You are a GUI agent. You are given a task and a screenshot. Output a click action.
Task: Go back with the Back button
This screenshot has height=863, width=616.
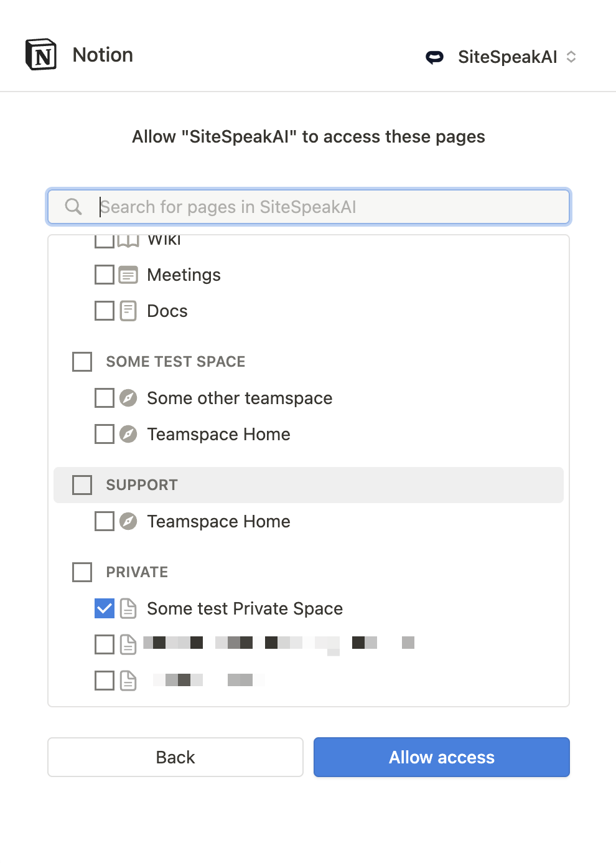tap(175, 757)
